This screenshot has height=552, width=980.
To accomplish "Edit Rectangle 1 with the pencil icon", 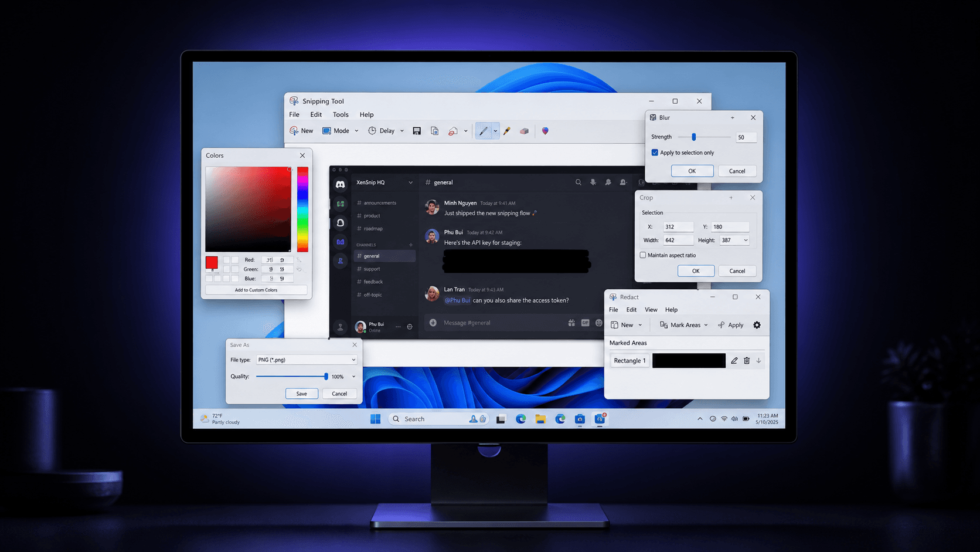I will coord(734,361).
